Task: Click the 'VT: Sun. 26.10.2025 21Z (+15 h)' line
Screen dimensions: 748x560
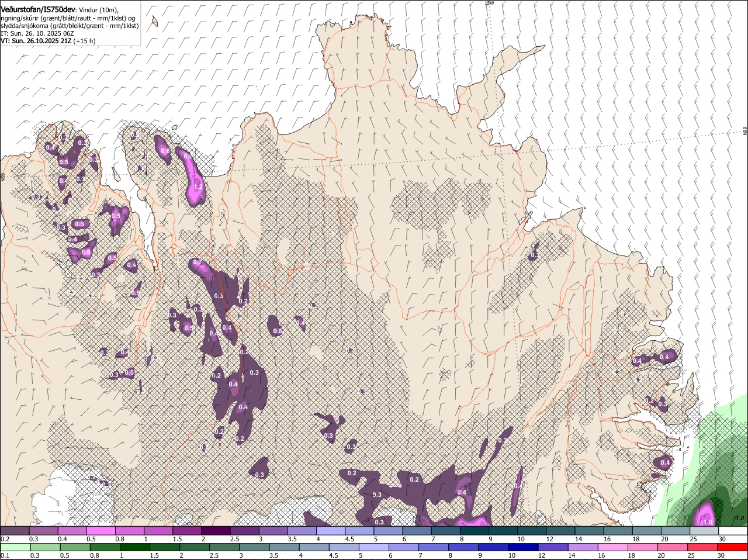Action: tap(48, 41)
